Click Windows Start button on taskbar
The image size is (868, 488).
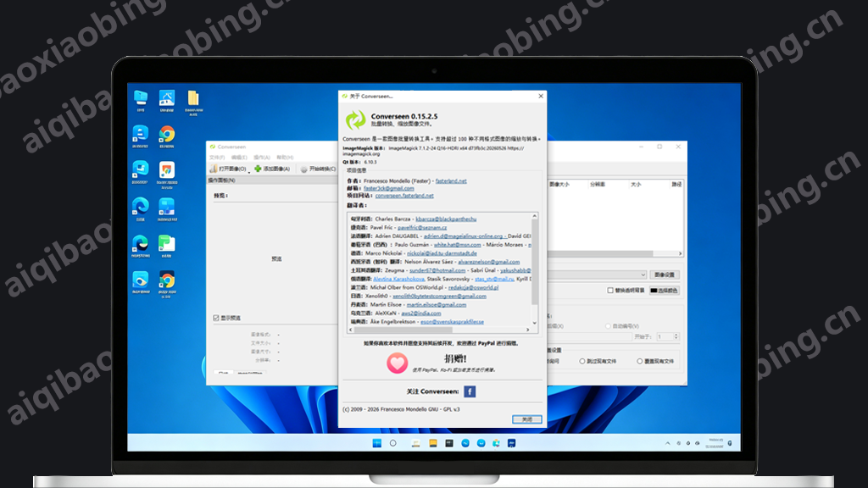[x=377, y=443]
